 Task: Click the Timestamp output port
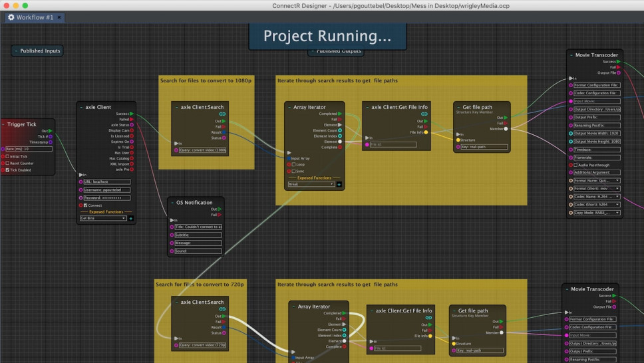tap(51, 142)
